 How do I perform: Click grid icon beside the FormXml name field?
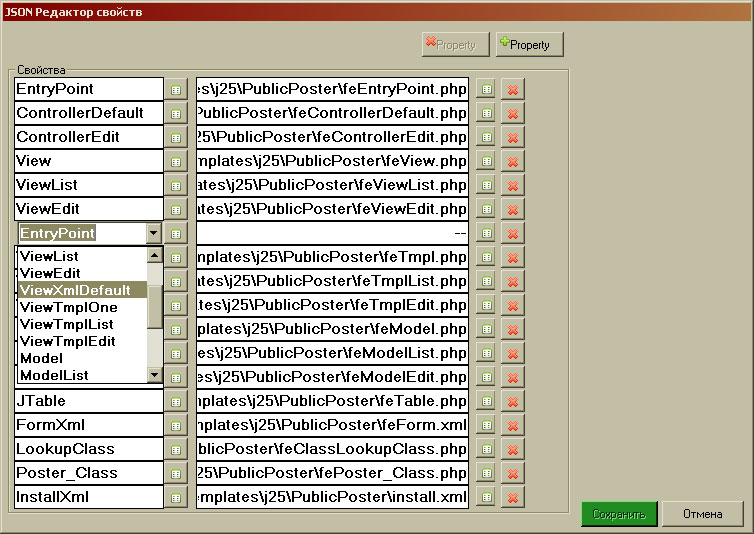(x=176, y=426)
